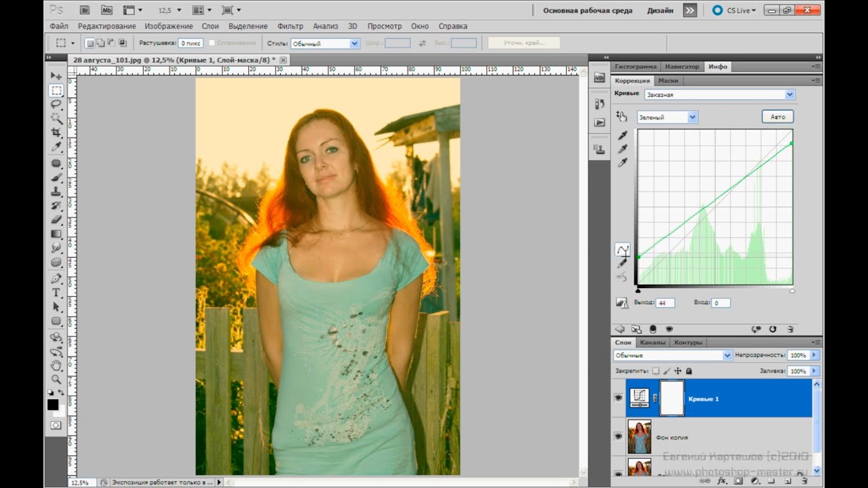Image resolution: width=868 pixels, height=488 pixels.
Task: Select the Move tool
Action: (x=56, y=76)
